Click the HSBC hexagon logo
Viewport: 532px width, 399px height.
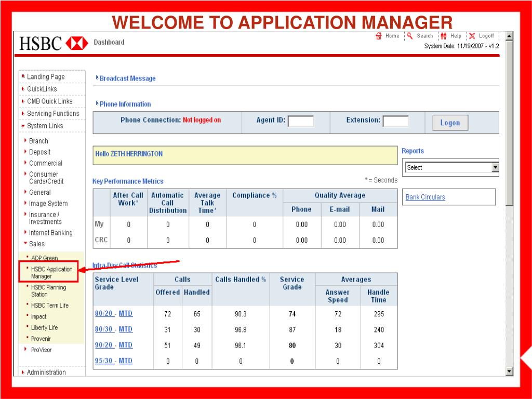(x=77, y=44)
